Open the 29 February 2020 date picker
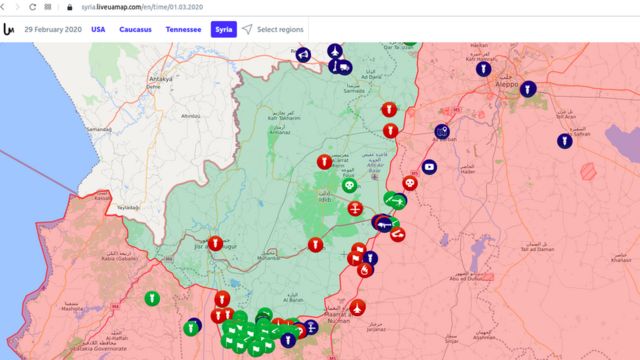 coord(53,29)
